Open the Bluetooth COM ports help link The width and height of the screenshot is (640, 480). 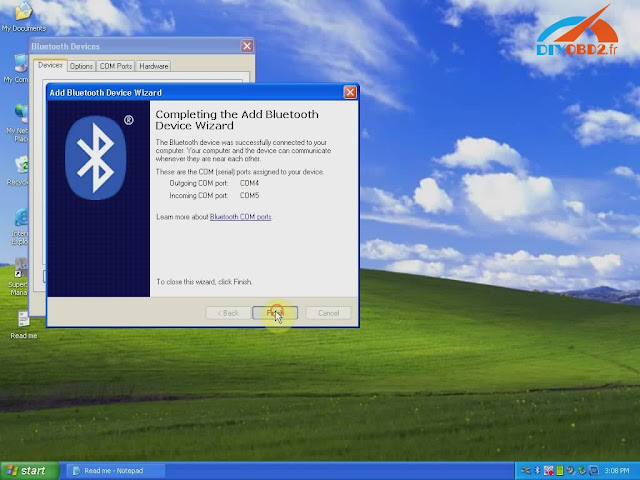pos(240,217)
